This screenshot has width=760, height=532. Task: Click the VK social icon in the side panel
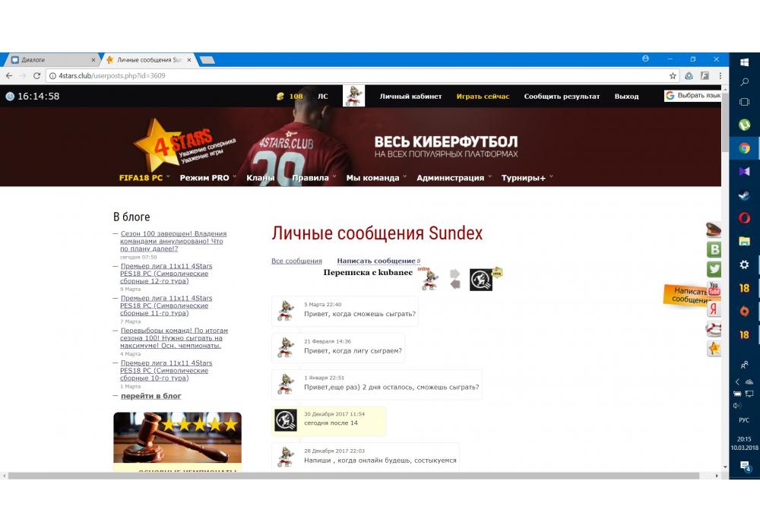(x=714, y=249)
